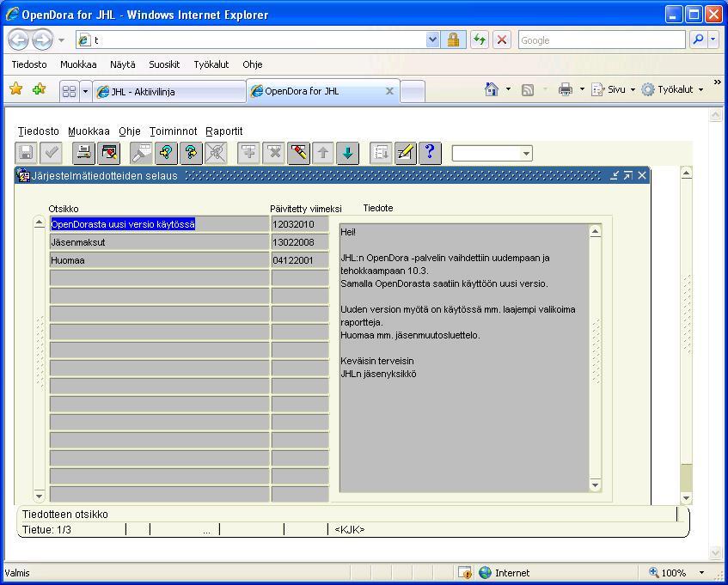Open the Raportit menu
Viewport: 728px width, 585px height.
[x=224, y=131]
